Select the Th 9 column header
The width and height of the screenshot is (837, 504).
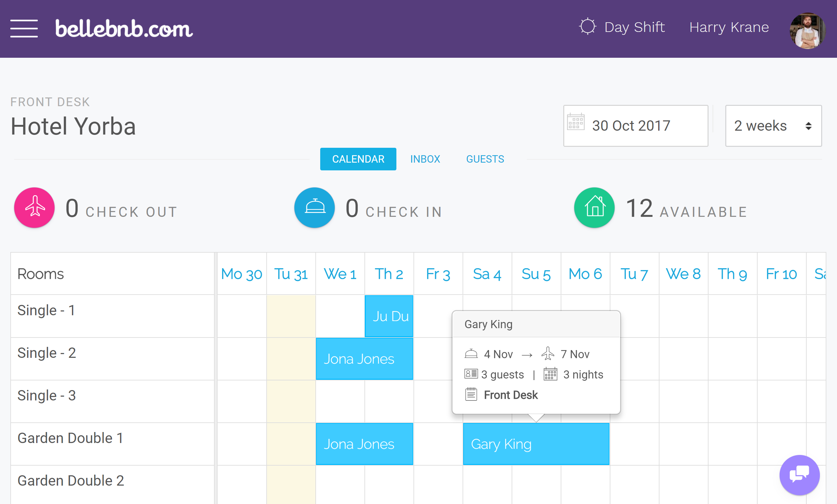point(732,274)
